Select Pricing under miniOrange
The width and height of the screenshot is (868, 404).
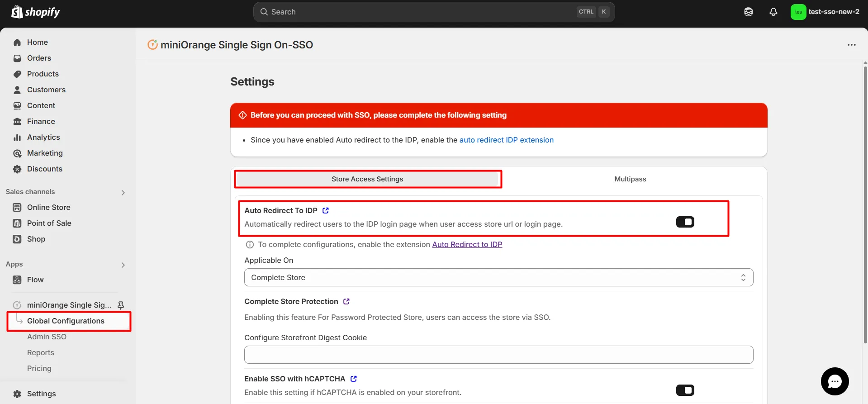click(39, 368)
